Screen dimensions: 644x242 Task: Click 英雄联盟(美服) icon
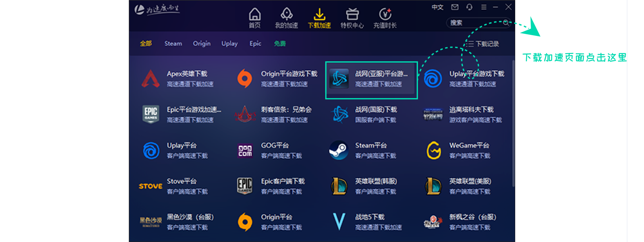(433, 186)
